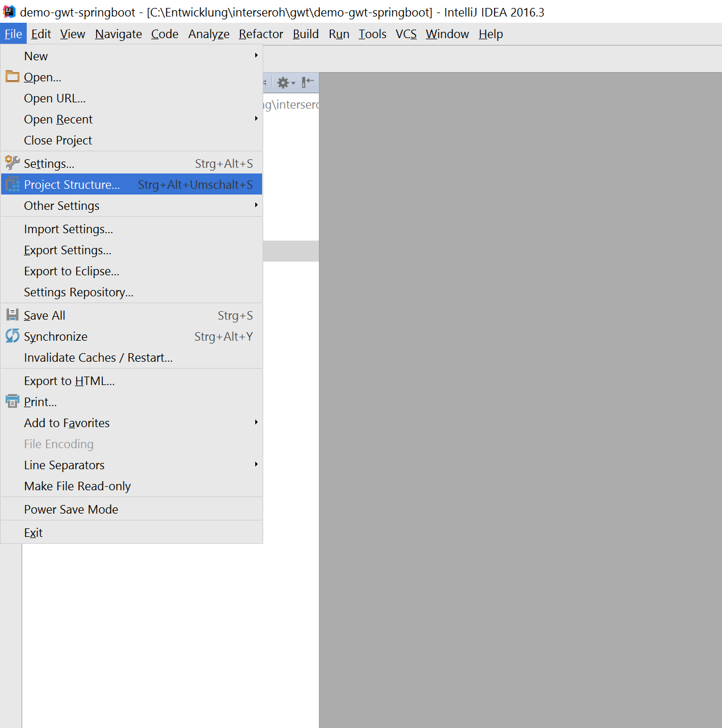Open the VCS menu
722x728 pixels.
[406, 34]
